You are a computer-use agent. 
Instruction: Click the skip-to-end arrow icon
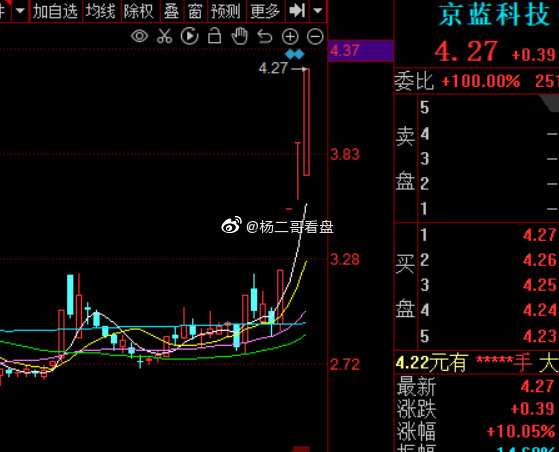point(297,11)
